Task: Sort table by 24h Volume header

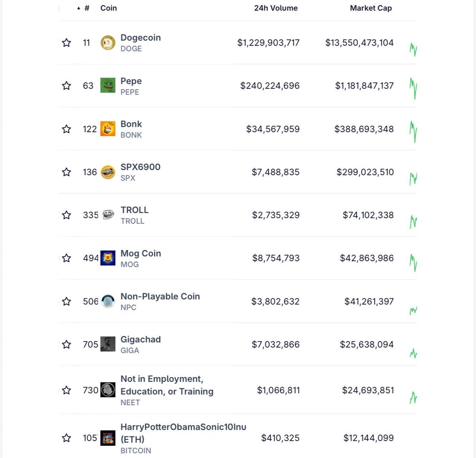Action: 276,8
